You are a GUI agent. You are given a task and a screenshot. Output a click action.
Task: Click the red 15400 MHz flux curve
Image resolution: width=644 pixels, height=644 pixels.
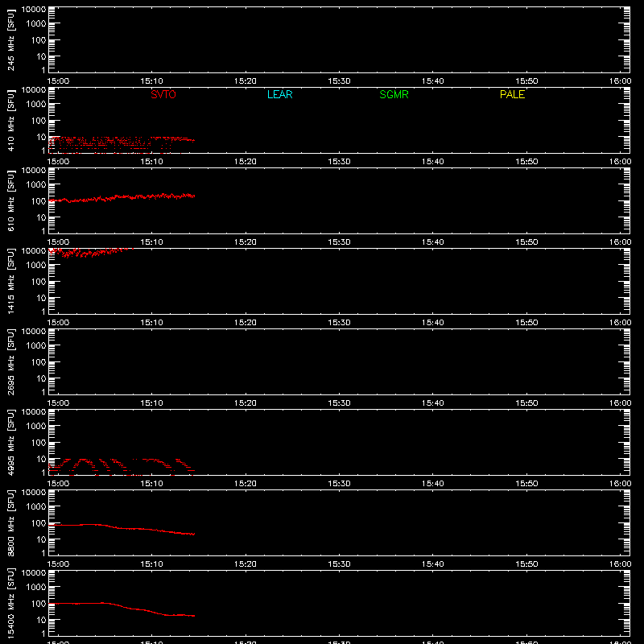[x=122, y=609]
